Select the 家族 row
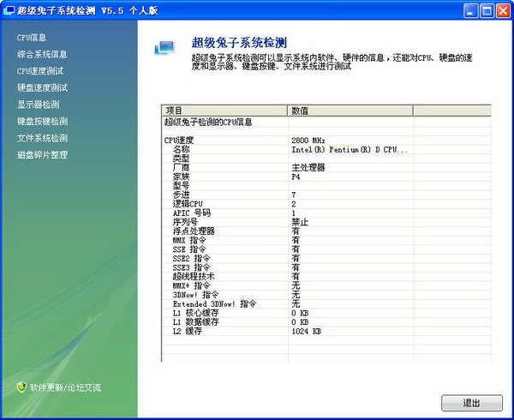The image size is (514, 420). 326,177
